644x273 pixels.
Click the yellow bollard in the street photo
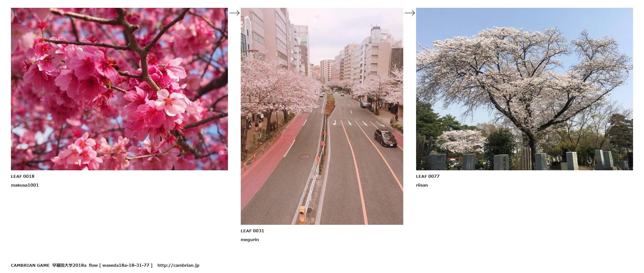click(x=302, y=215)
